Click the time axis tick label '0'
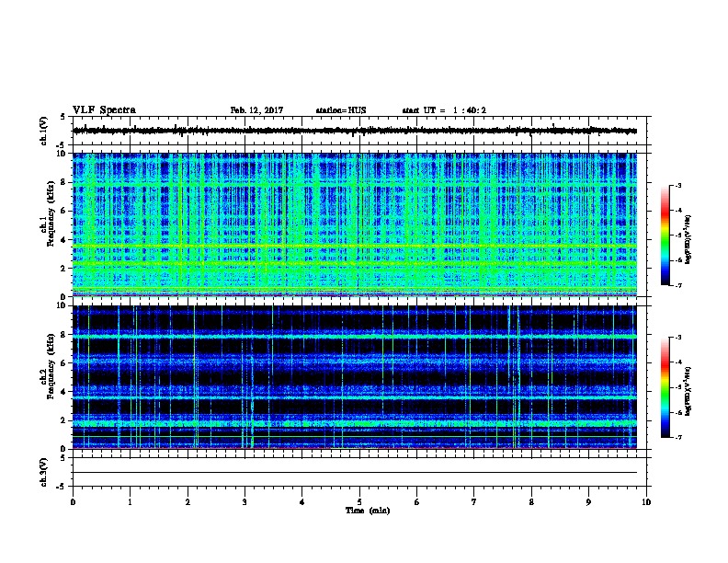This screenshot has height=563, width=728. [73, 502]
